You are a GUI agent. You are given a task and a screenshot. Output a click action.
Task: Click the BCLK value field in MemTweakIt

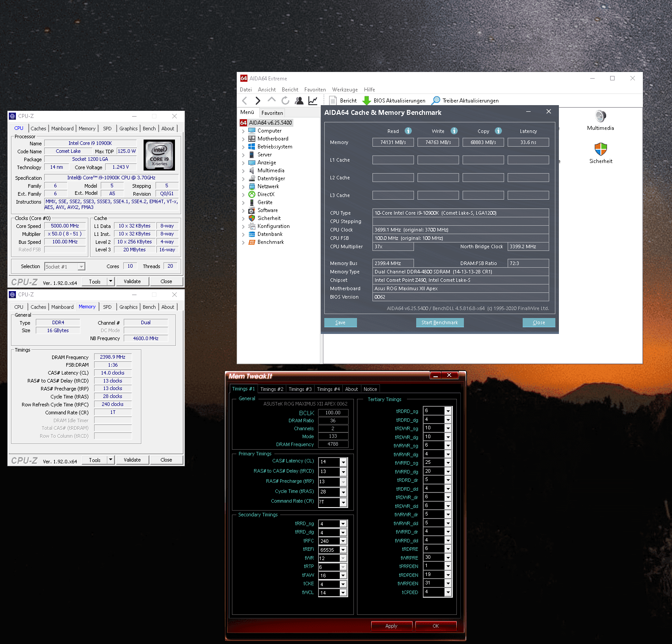click(x=333, y=413)
